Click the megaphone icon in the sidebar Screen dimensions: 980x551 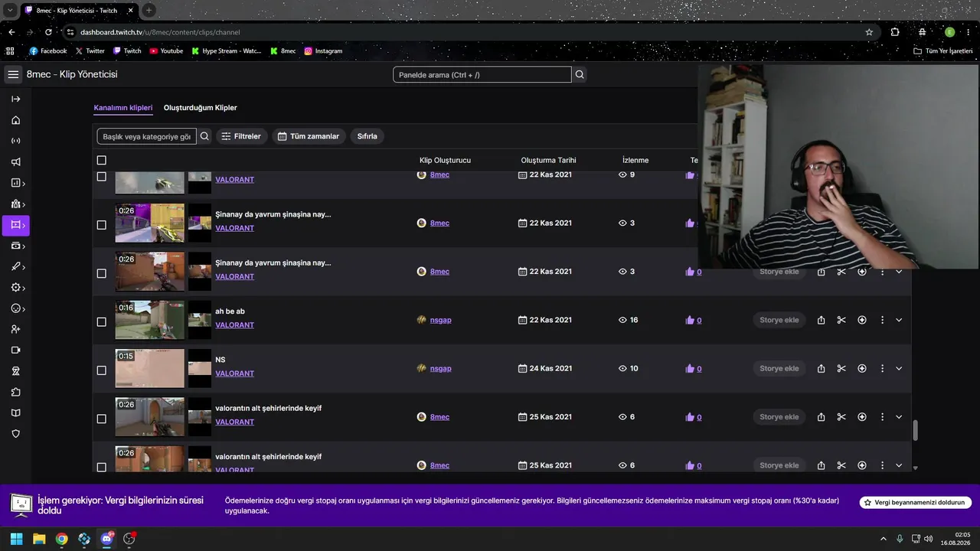(x=15, y=162)
